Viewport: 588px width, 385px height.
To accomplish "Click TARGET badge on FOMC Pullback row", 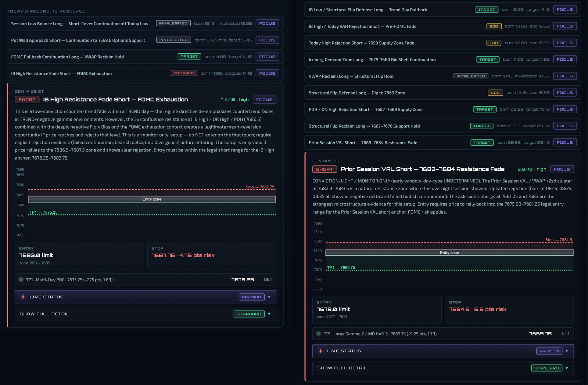I will 189,56.
